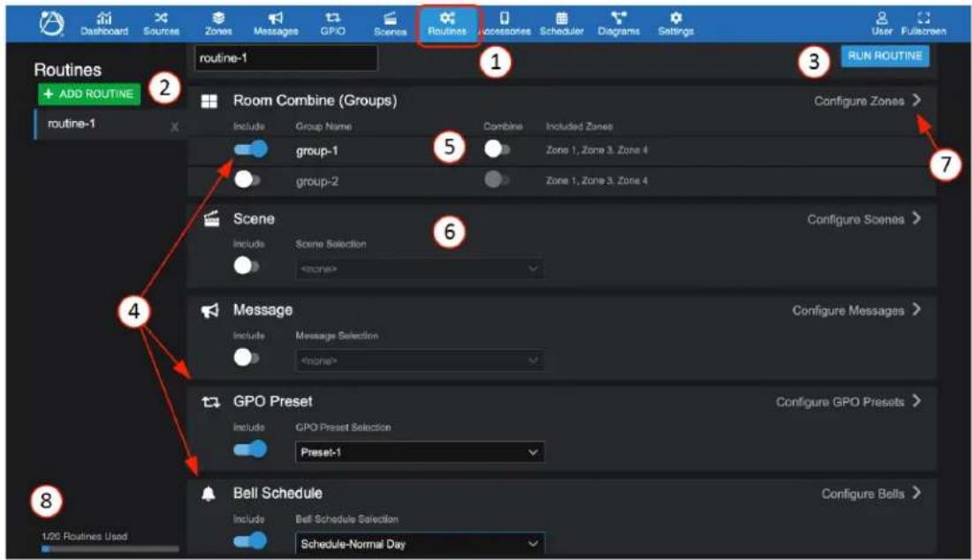972x560 pixels.
Task: Disable Include for GPO Preset
Action: [250, 449]
